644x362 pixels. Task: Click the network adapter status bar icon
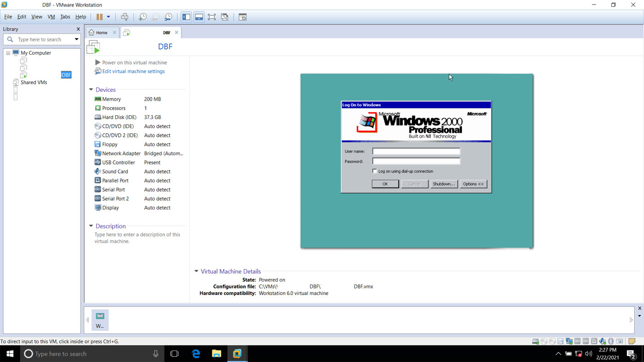coord(569,341)
